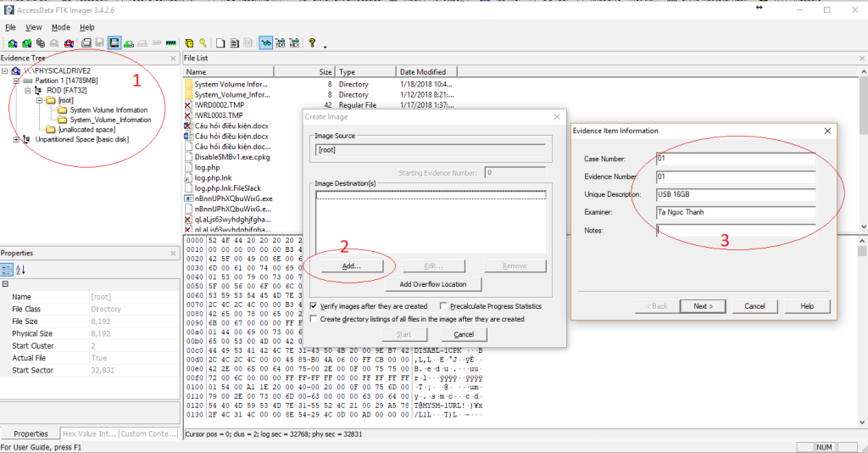Click the Detect EFS Encryption key icon
Screen dimensions: 868x453
[x=203, y=42]
